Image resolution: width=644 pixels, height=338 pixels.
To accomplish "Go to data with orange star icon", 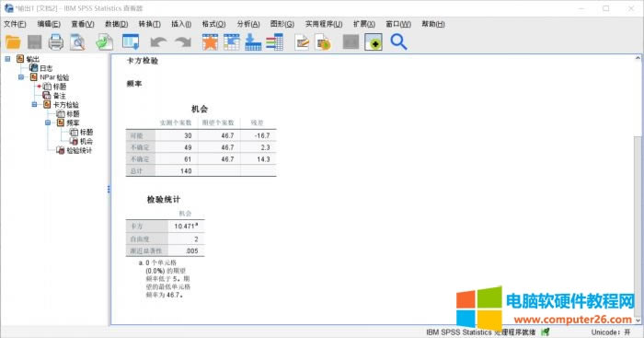I will click(210, 42).
